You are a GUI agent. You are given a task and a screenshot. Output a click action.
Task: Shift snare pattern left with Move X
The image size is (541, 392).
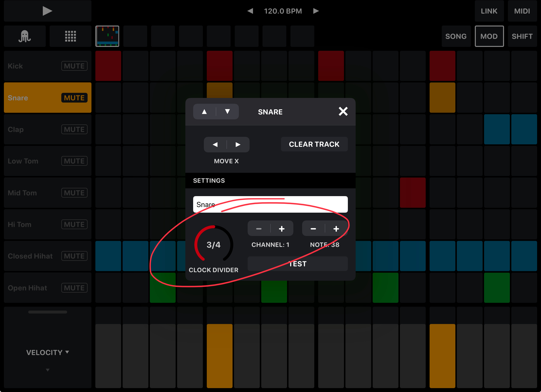(215, 145)
